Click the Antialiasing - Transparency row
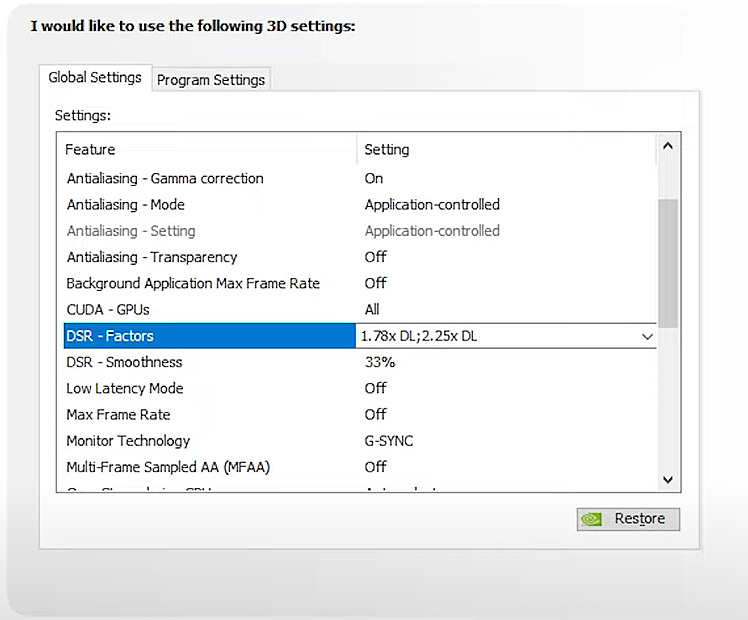The height and width of the screenshot is (620, 748). [152, 257]
